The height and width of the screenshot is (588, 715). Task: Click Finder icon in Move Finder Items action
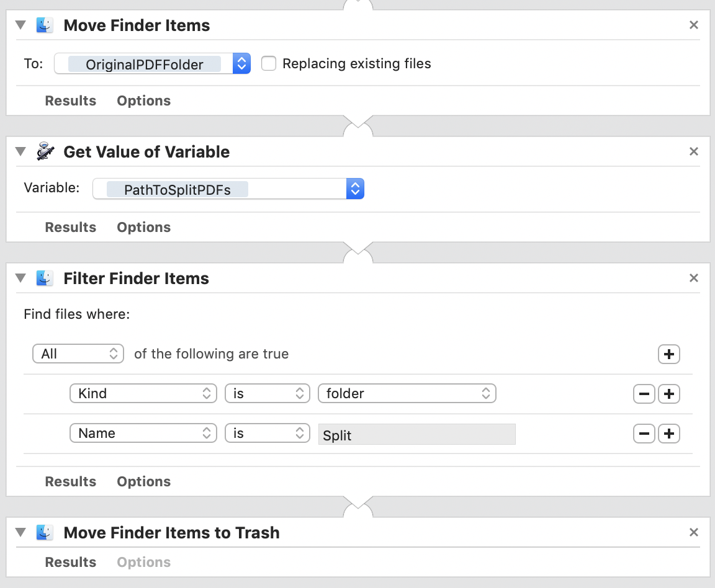(x=45, y=25)
